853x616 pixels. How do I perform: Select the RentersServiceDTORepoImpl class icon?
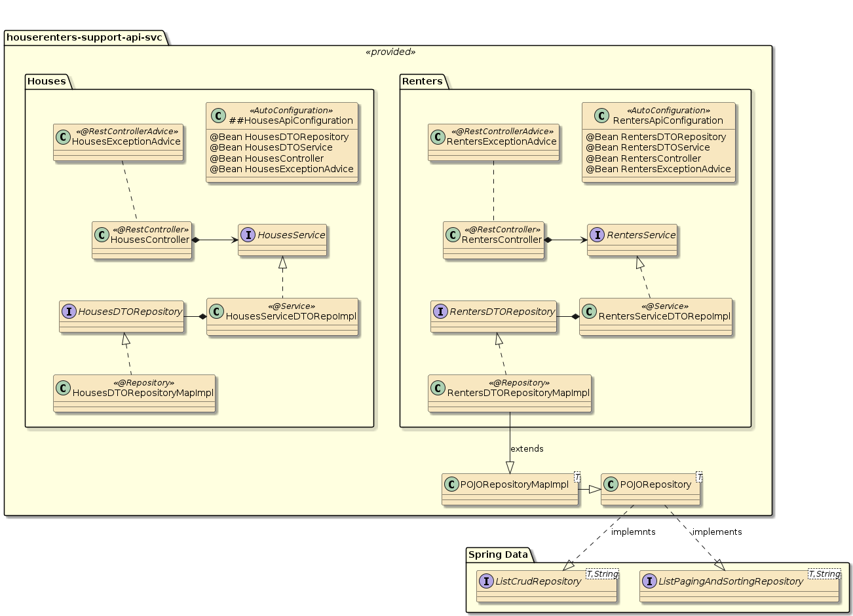point(589,312)
